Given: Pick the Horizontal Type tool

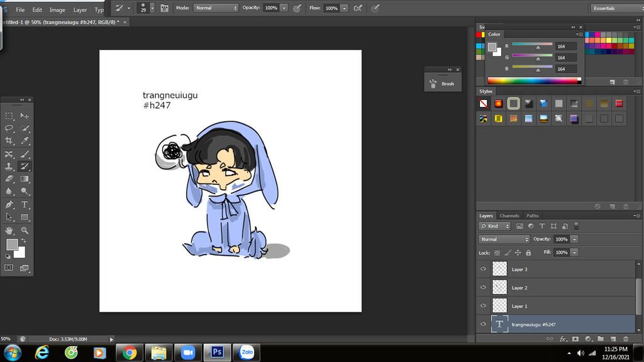Looking at the screenshot, I should click(25, 204).
